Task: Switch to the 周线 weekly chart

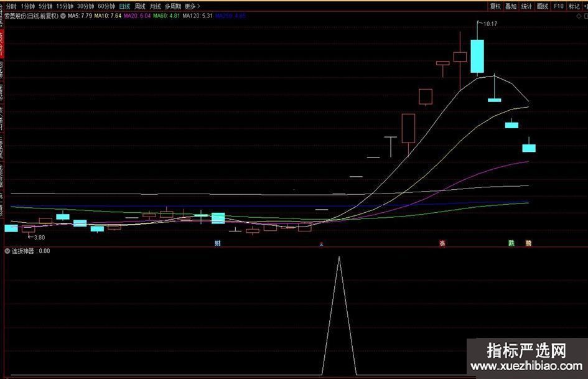Action: (x=140, y=6)
